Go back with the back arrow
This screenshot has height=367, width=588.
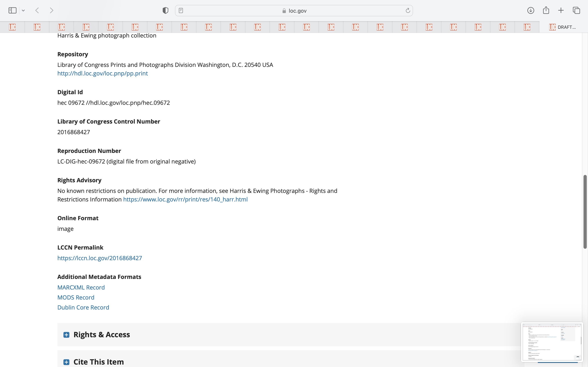37,10
